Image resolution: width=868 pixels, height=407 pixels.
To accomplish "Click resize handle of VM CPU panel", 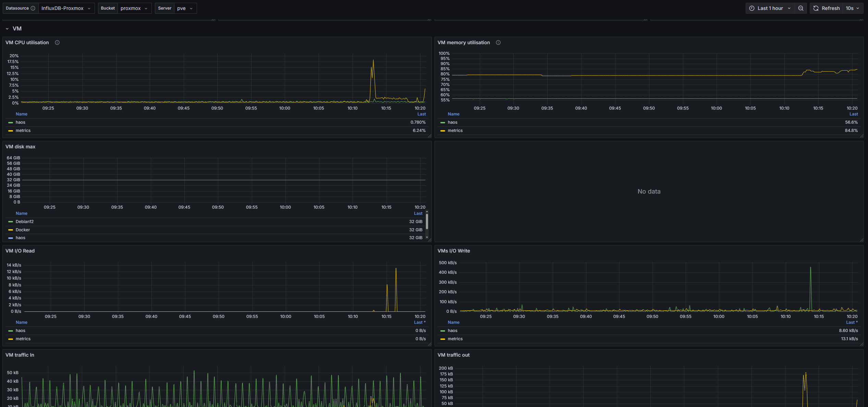I will (429, 136).
